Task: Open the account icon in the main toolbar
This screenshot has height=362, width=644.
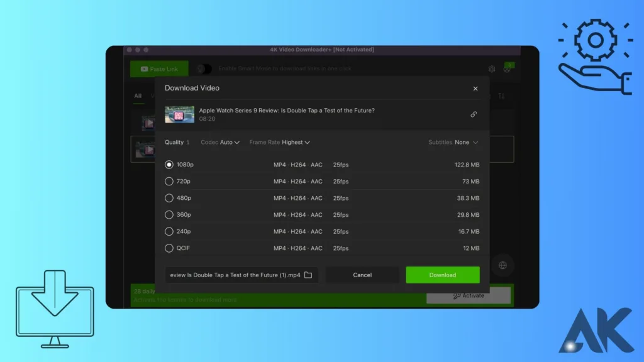Action: (x=508, y=69)
